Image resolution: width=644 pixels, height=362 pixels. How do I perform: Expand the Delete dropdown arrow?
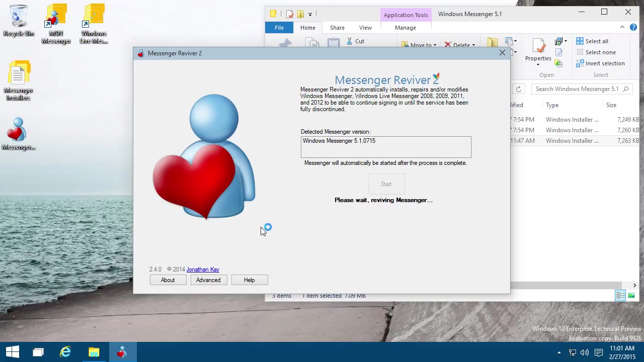(x=473, y=45)
